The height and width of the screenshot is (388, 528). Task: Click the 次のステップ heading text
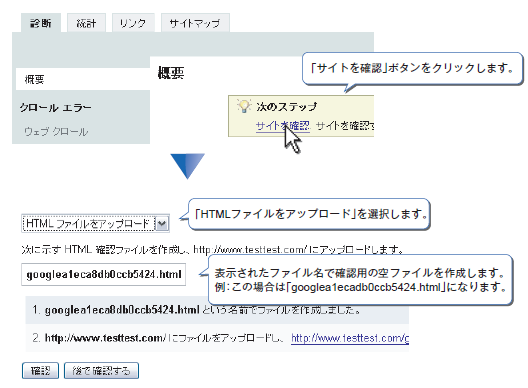287,106
